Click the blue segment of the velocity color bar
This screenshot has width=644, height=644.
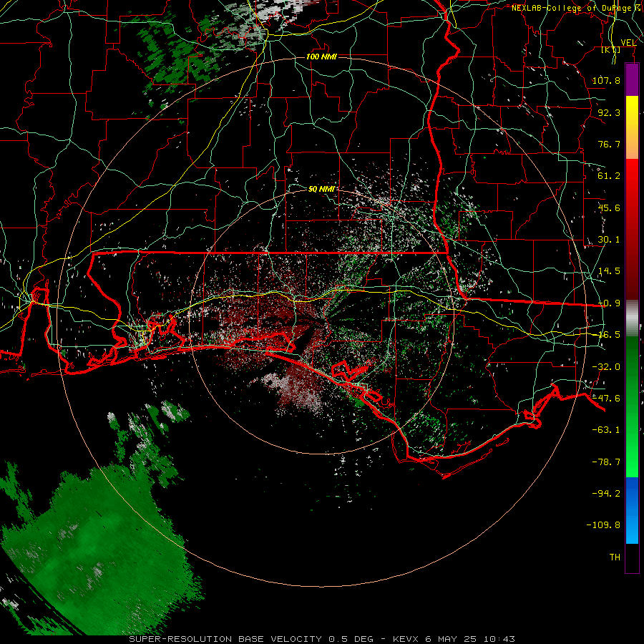(632, 510)
